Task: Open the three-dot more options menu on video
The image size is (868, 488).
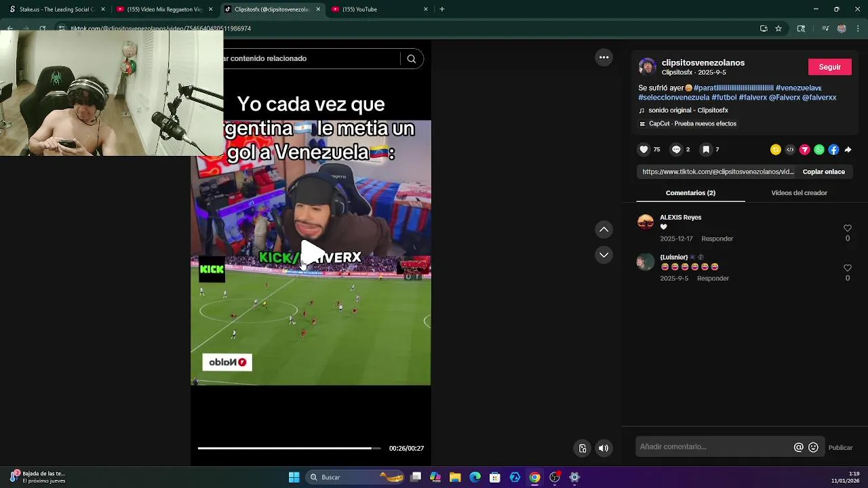Action: click(x=604, y=58)
